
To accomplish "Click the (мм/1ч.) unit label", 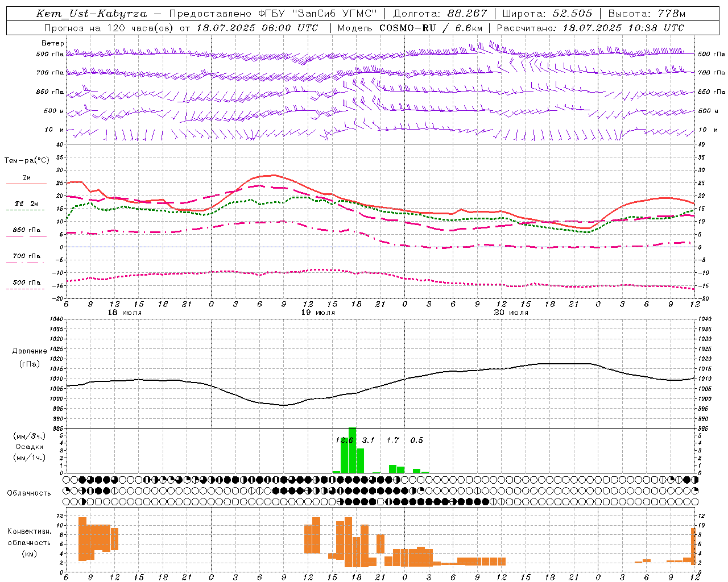I will (30, 457).
